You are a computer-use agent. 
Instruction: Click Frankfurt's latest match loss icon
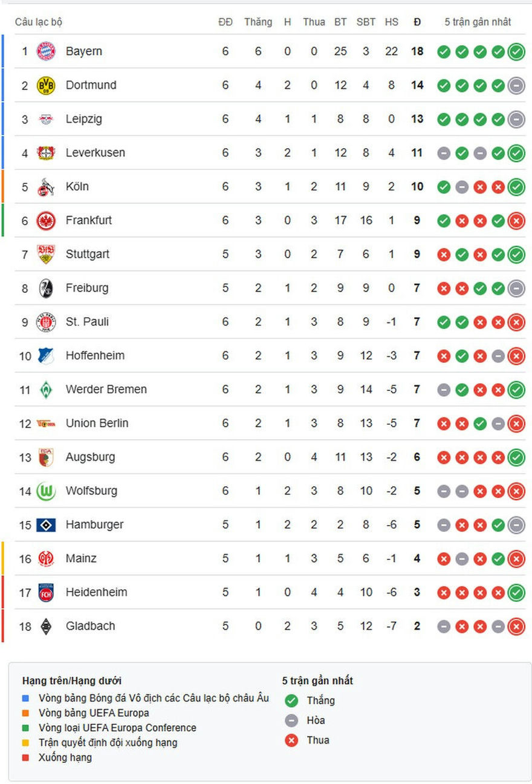point(516,221)
